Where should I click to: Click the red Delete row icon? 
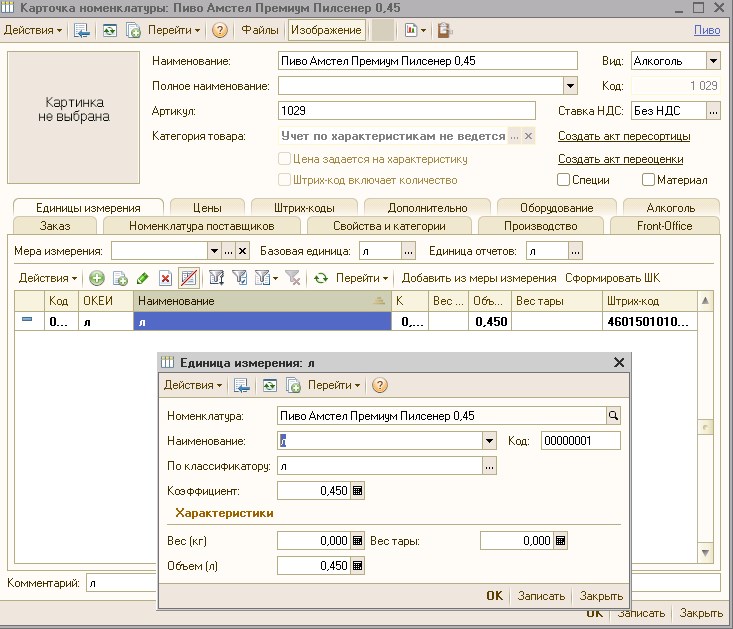click(165, 278)
